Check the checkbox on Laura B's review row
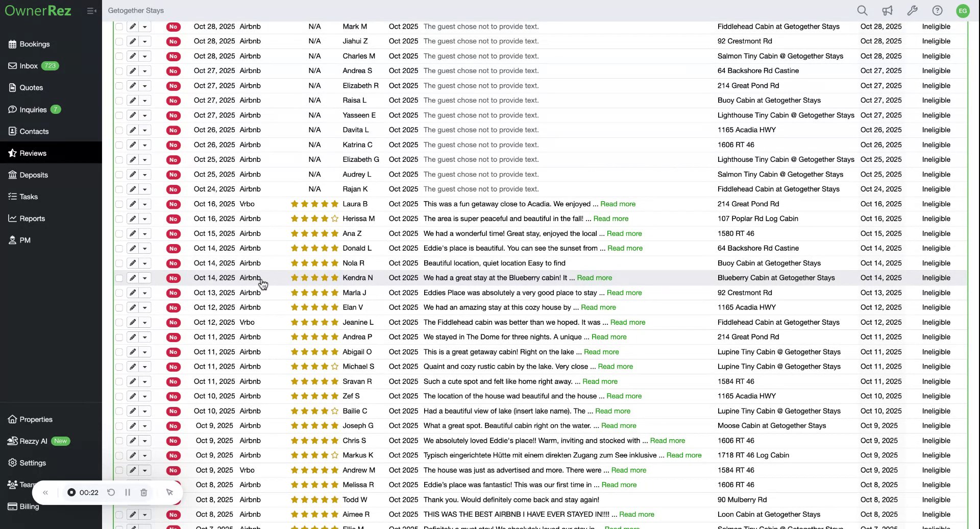980x529 pixels. tap(119, 204)
